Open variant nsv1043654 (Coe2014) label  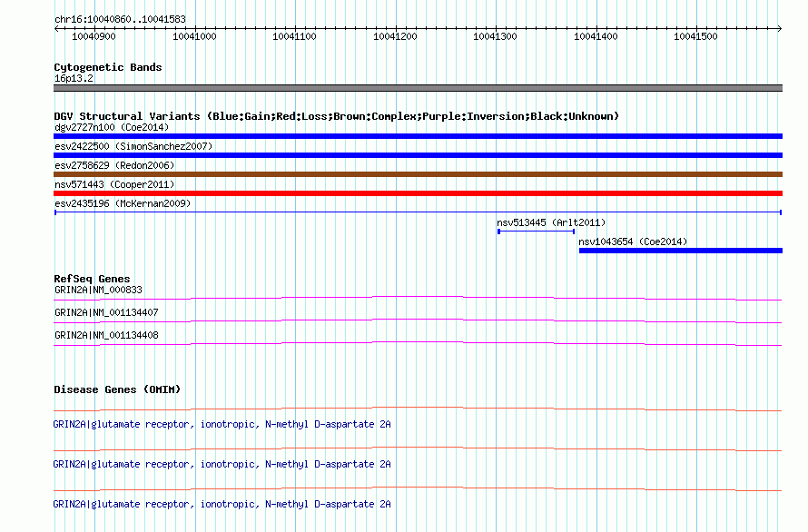click(x=633, y=241)
